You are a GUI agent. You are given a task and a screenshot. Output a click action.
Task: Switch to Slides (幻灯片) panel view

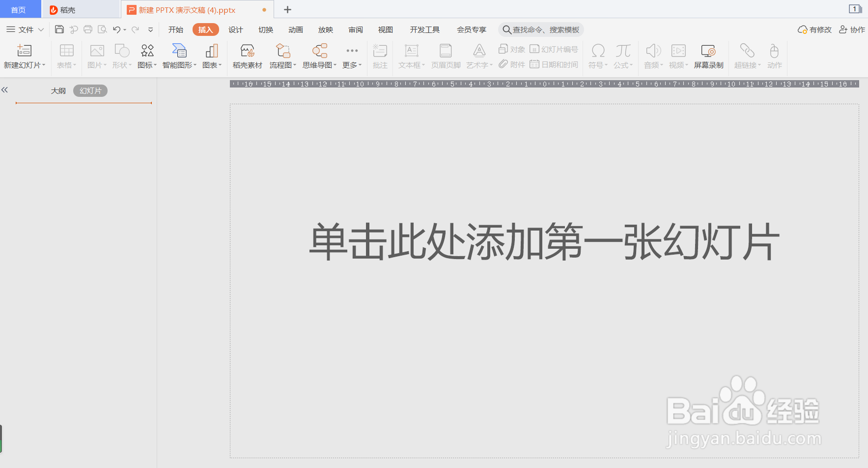90,90
